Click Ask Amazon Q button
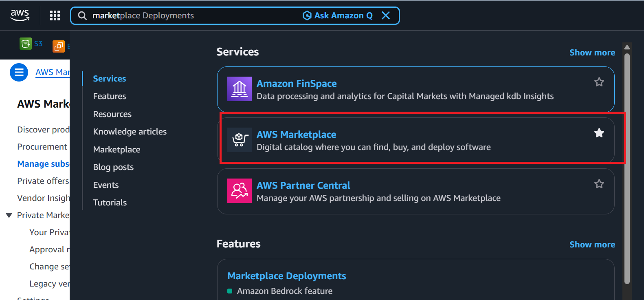The height and width of the screenshot is (300, 644). [x=338, y=15]
